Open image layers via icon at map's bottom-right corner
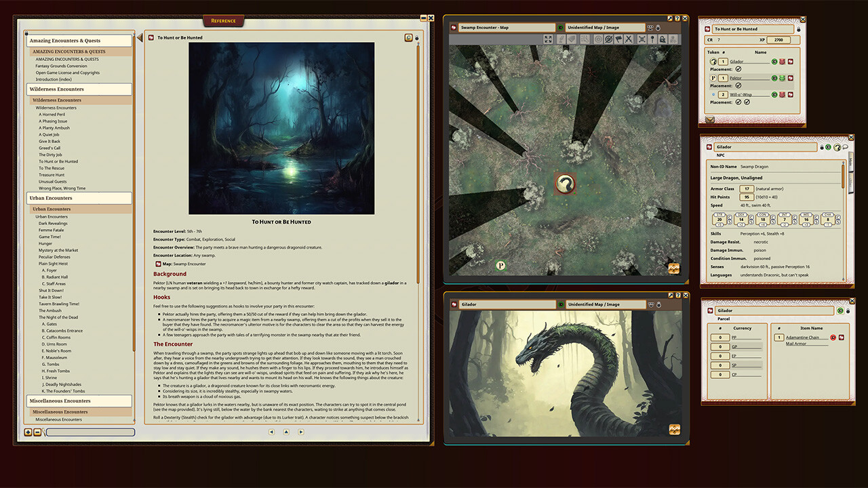868x488 pixels. tap(673, 268)
